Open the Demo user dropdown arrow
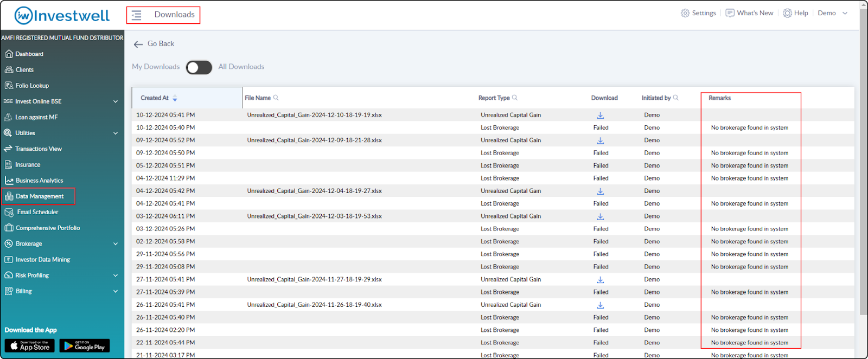This screenshot has height=359, width=868. point(845,13)
